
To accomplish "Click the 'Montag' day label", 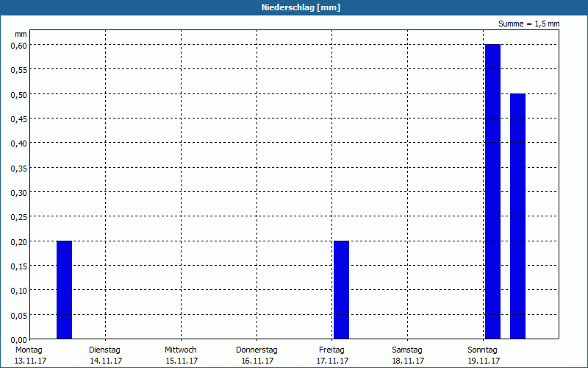I will click(x=29, y=350).
